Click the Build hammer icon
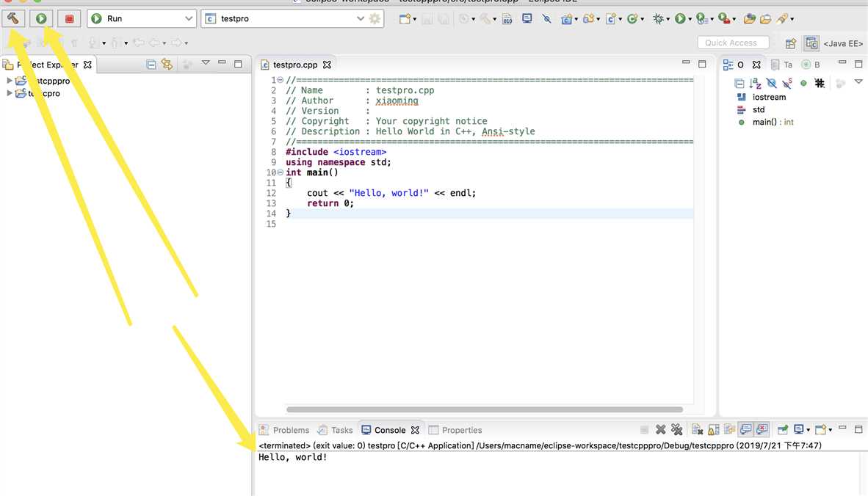Screen dimensions: 868x496 [x=13, y=18]
